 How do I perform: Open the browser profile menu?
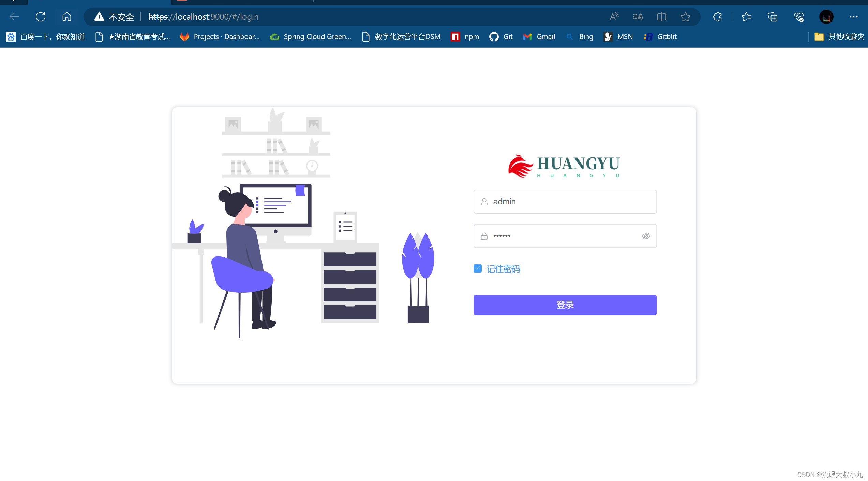[x=826, y=17]
